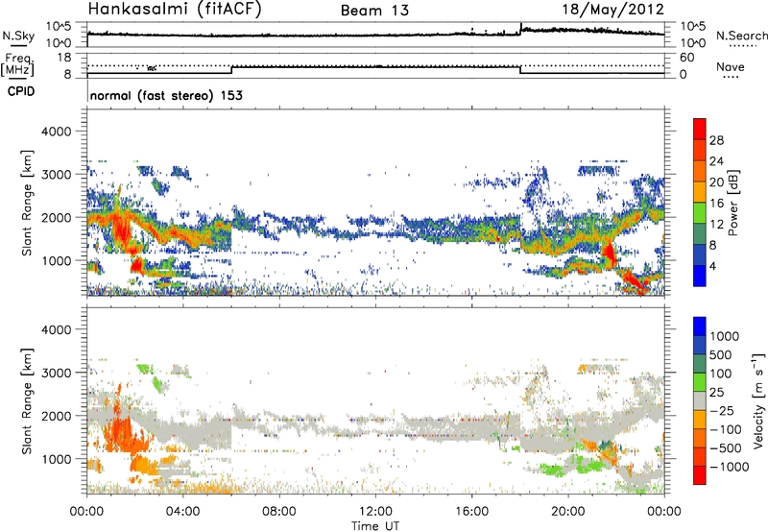Click the "60" Nave axis tick
Image resolution: width=768 pixels, height=532 pixels.
click(x=686, y=58)
